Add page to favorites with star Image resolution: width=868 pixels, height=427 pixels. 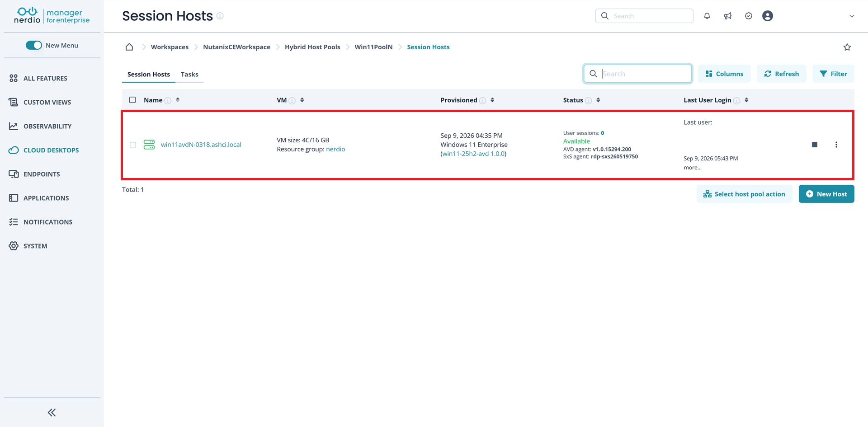(x=847, y=47)
